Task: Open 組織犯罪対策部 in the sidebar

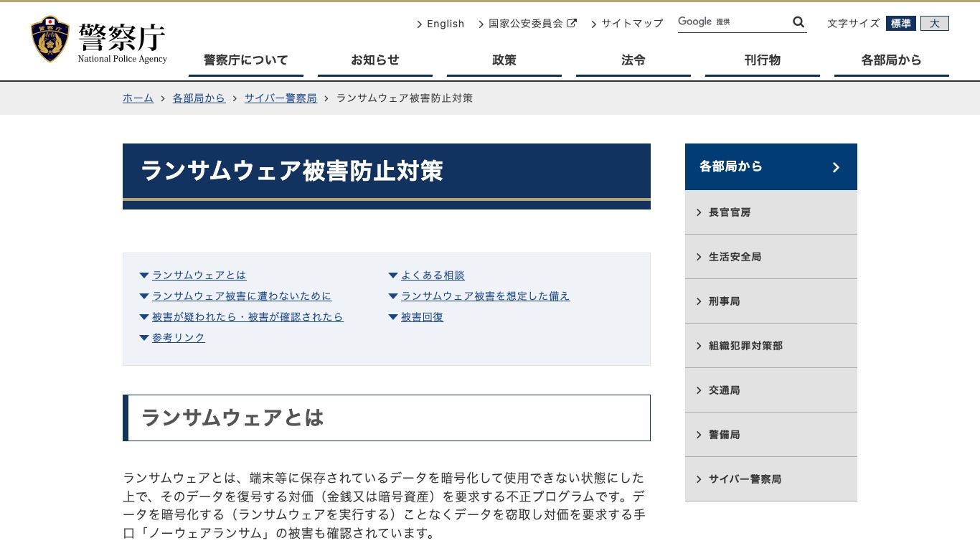Action: 771,346
